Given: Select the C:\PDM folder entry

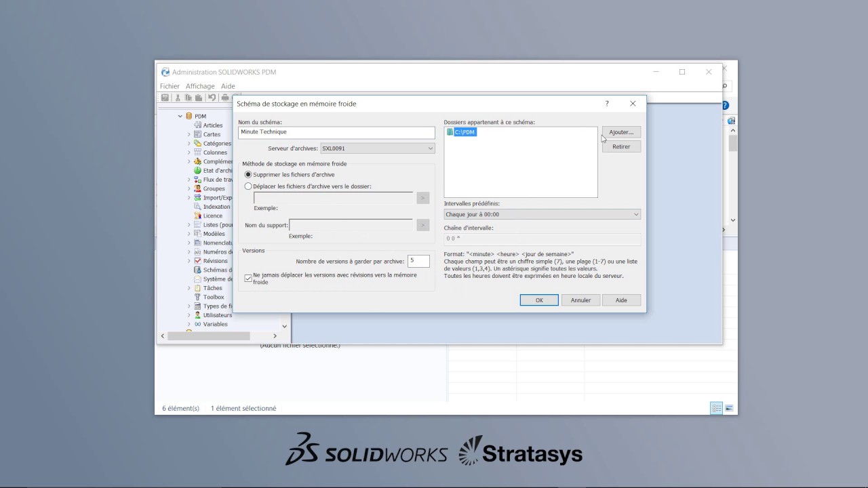Looking at the screenshot, I should click(462, 132).
